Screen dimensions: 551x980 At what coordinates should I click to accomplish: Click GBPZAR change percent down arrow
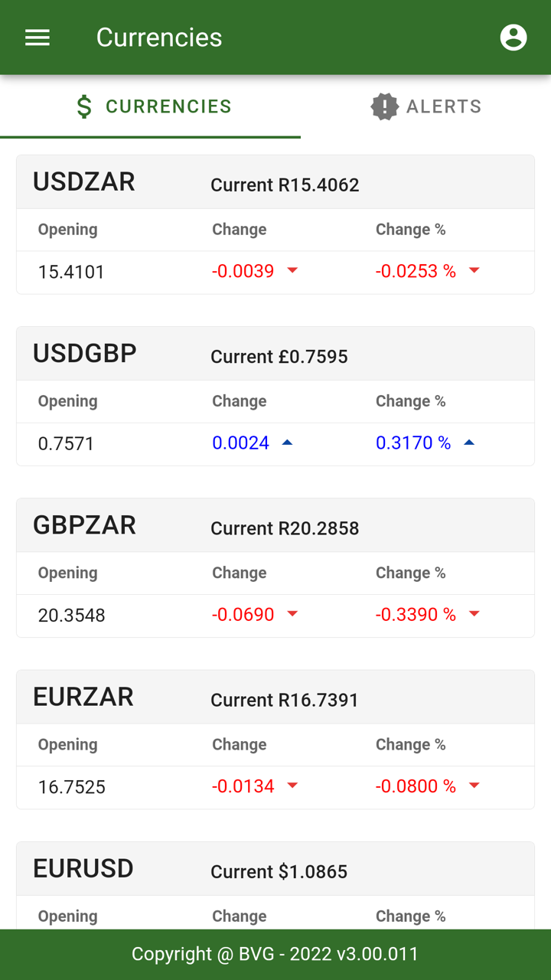[474, 614]
